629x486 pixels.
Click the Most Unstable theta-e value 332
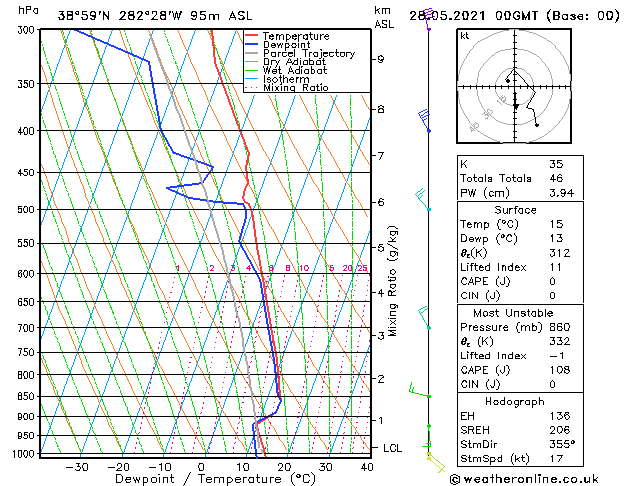coord(559,341)
